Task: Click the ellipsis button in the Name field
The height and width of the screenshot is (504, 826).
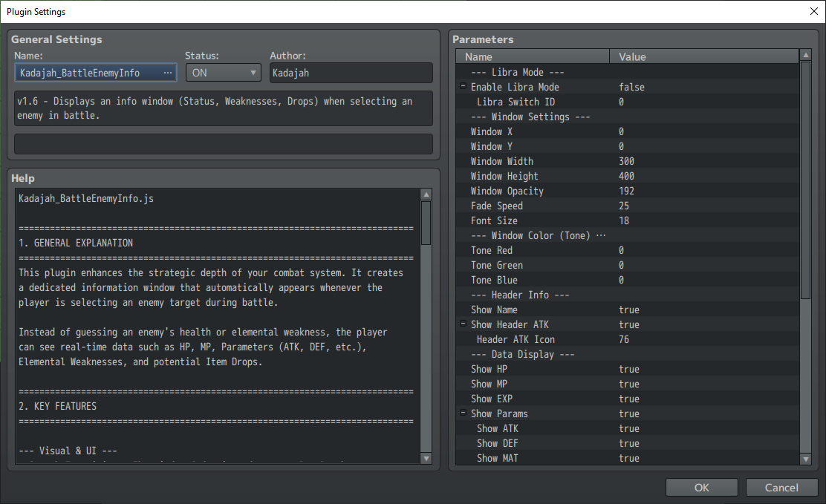Action: [x=168, y=73]
